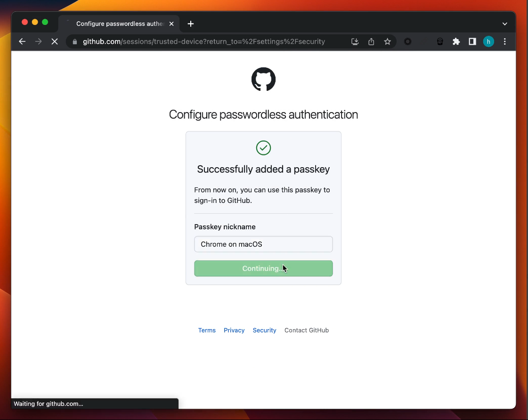Install app icon in address bar
528x420 pixels.
point(355,41)
